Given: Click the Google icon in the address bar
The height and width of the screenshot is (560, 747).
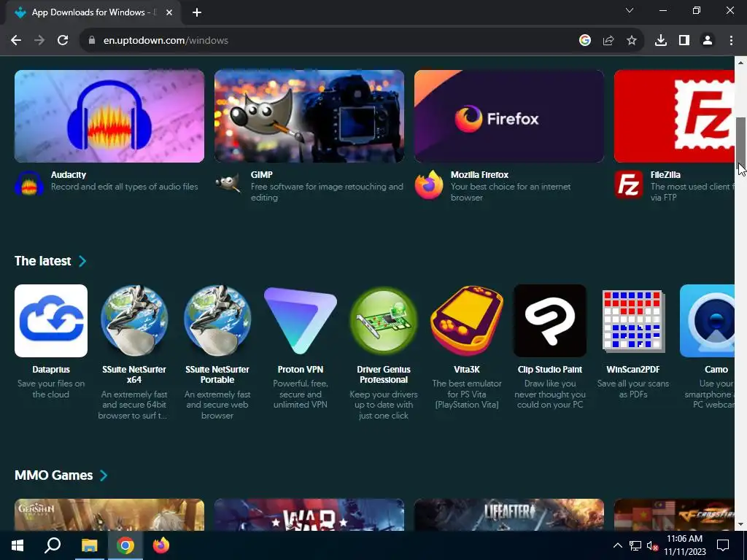Looking at the screenshot, I should [x=585, y=41].
